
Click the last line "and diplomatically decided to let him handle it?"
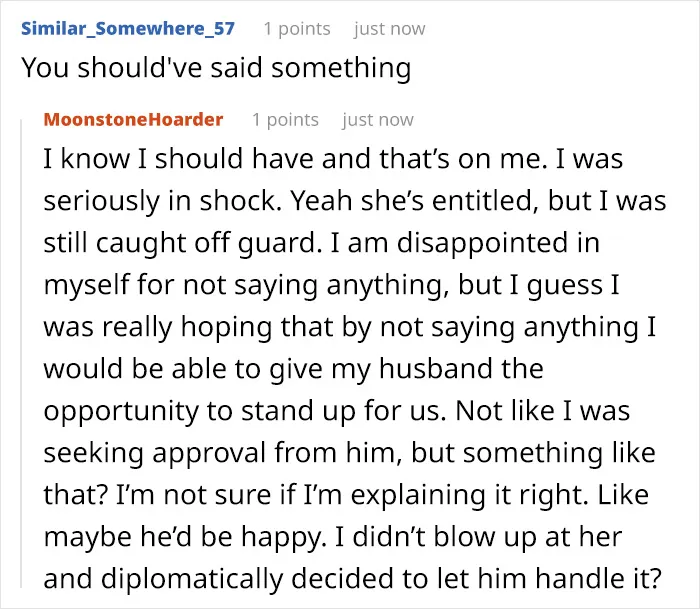pos(352,579)
